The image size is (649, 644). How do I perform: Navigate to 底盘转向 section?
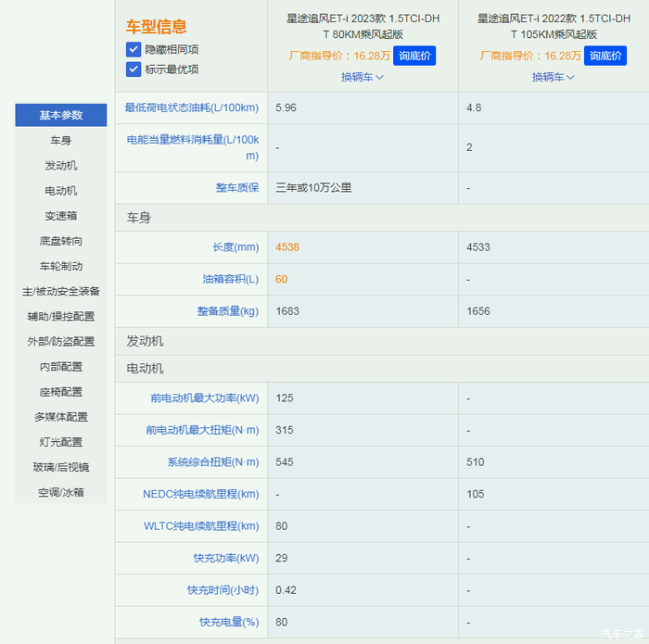[x=61, y=241]
